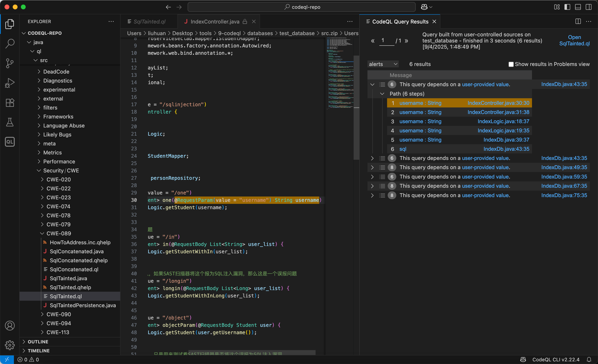Toggle the secondary side bar icon

(589, 7)
